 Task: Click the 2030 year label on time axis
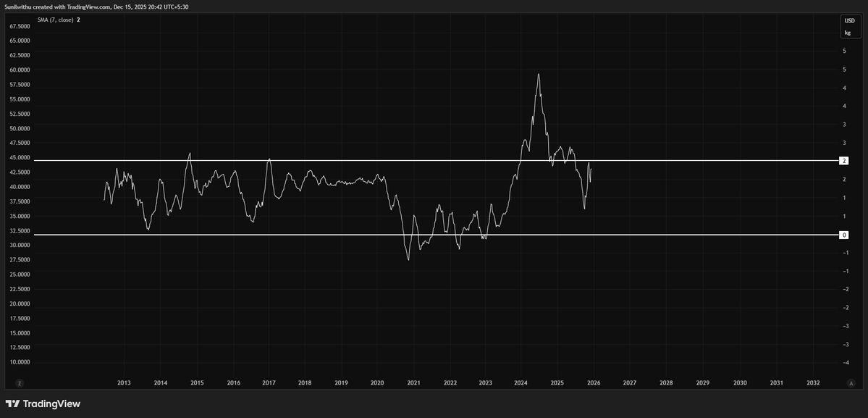pyautogui.click(x=740, y=383)
